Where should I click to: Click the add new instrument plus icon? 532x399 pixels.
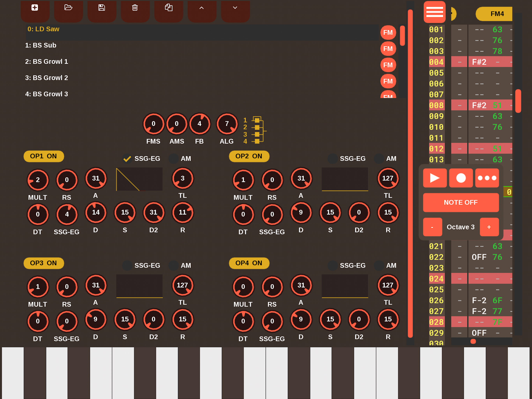(35, 8)
